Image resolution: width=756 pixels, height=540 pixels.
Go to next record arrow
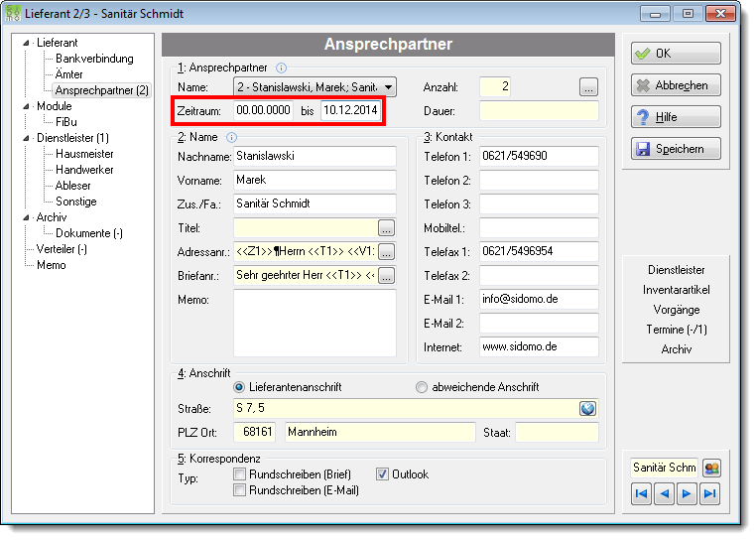pyautogui.click(x=687, y=493)
